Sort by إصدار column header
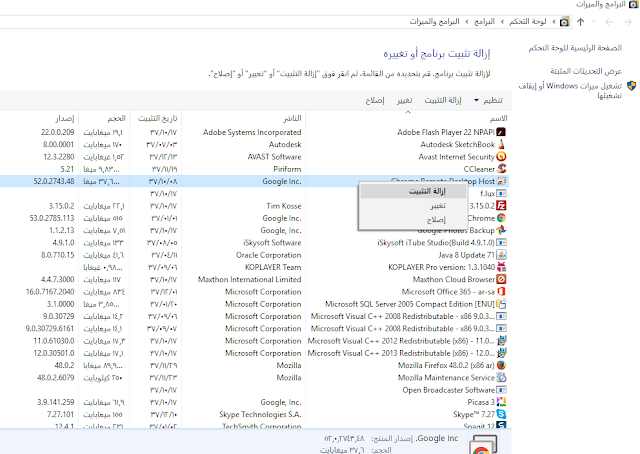This screenshot has width=640, height=454. (39, 118)
